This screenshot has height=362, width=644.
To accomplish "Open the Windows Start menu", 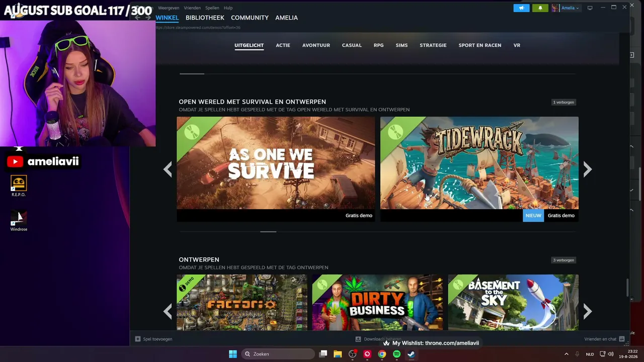I will pyautogui.click(x=233, y=354).
